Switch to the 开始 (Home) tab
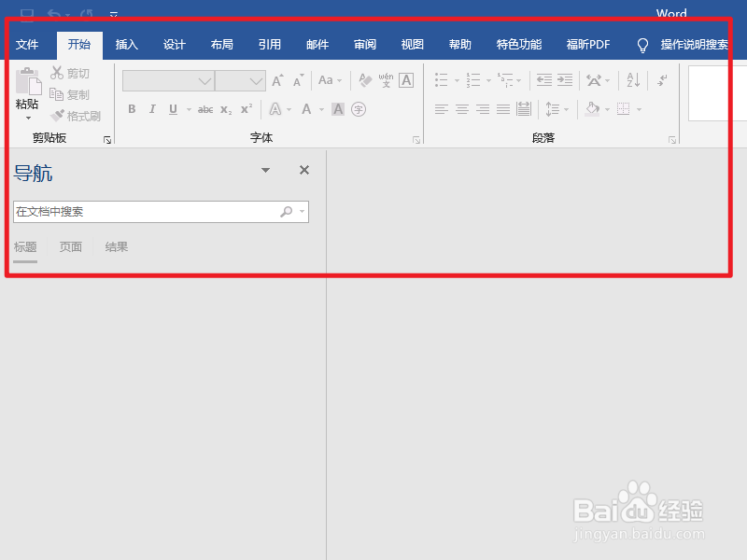This screenshot has height=560, width=747. tap(79, 45)
